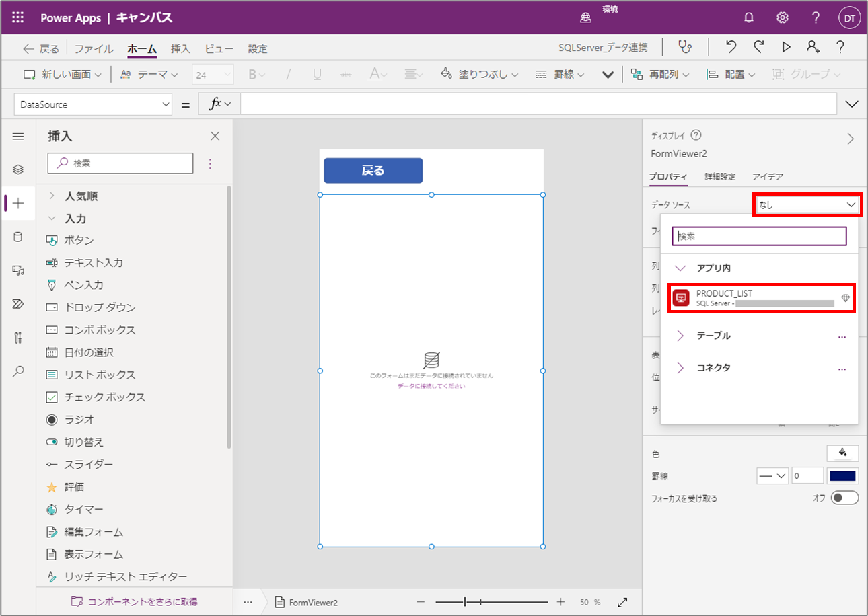Open the fill color picker swatch
Viewport: 868px width, 616px height.
[843, 453]
